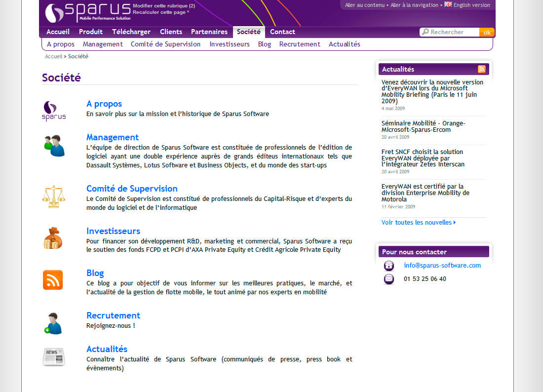
Task: Open the Investisseurs heading link
Action: click(x=113, y=231)
